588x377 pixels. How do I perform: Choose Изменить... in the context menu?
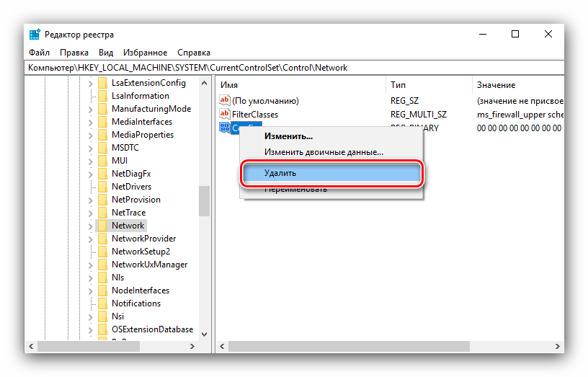pyautogui.click(x=288, y=136)
